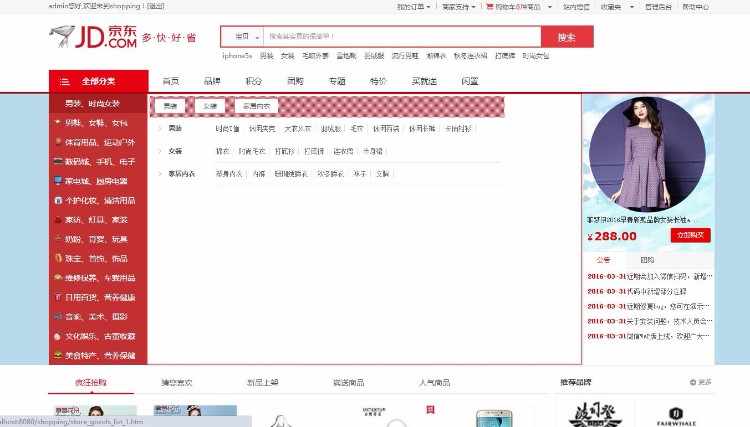This screenshot has height=427, width=750.
Task: Click into the search input field
Action: 402,36
